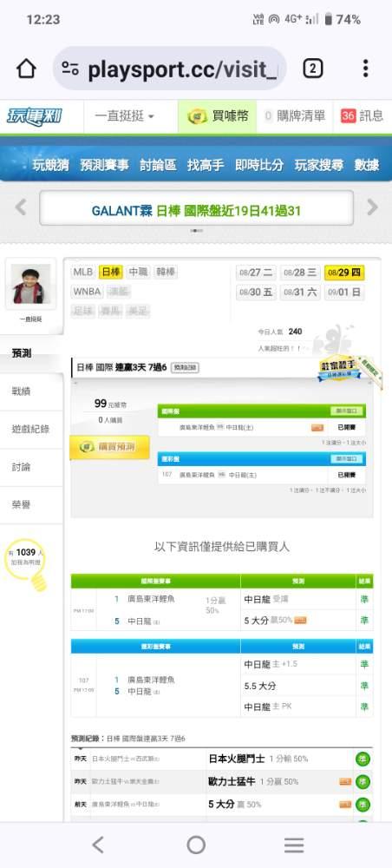Tap the site info icon in address bar
The image size is (392, 868).
pos(70,69)
